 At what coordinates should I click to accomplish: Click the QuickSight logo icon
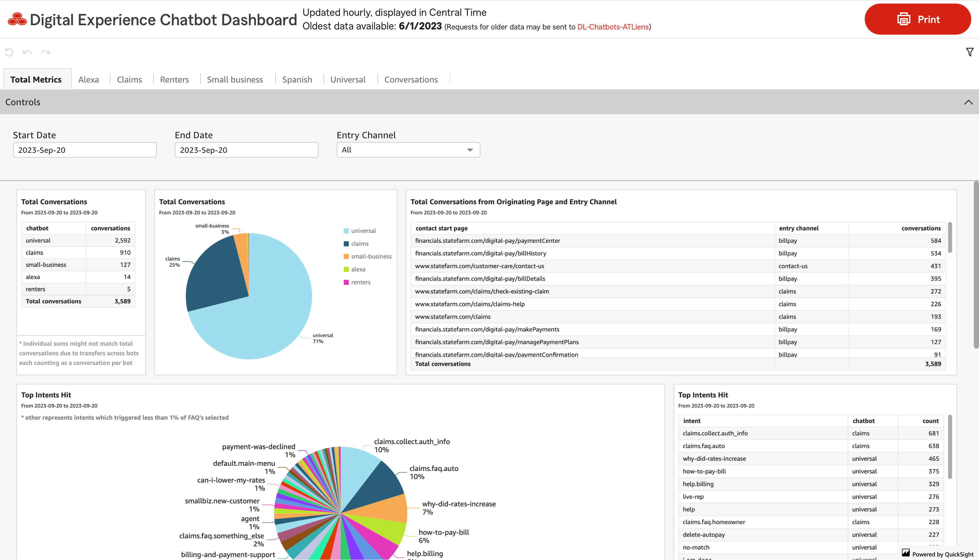pyautogui.click(x=906, y=553)
